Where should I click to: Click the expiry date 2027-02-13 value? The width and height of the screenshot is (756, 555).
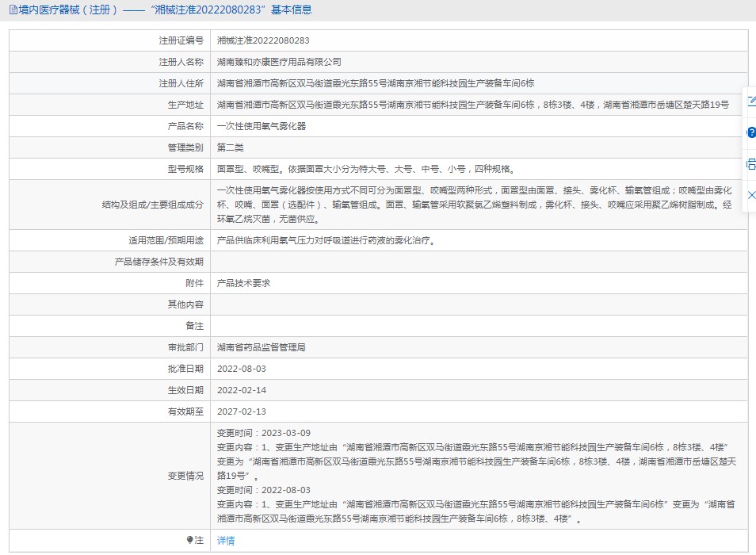[242, 411]
